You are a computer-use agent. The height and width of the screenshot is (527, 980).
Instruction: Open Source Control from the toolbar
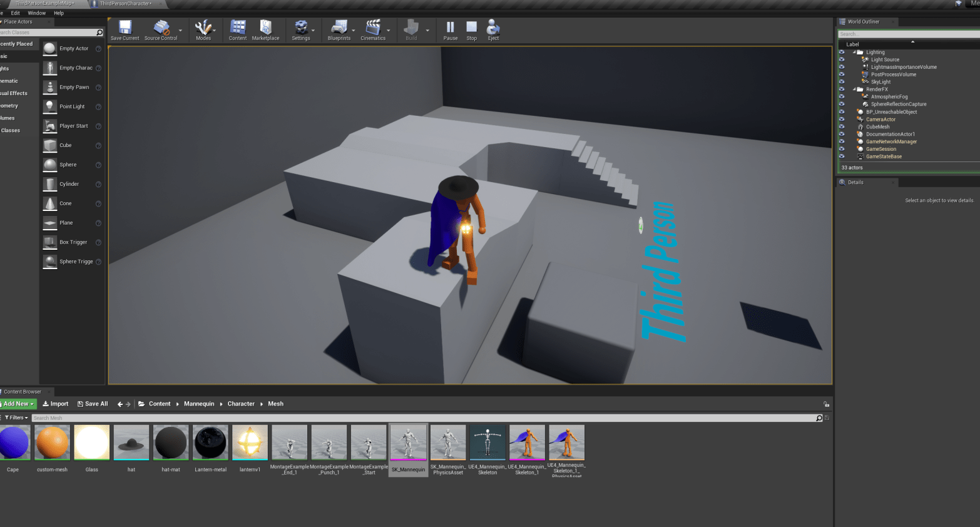coord(161,29)
